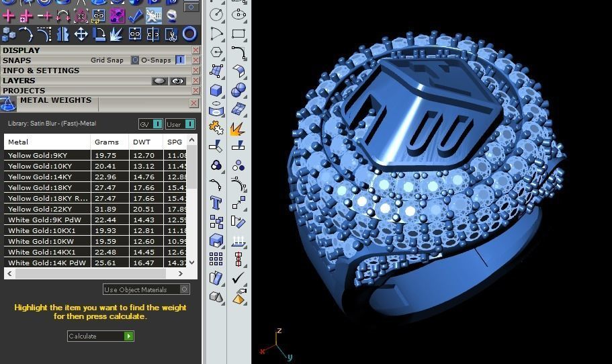
Task: Select the White Gold:9K PdW row
Action: point(95,220)
